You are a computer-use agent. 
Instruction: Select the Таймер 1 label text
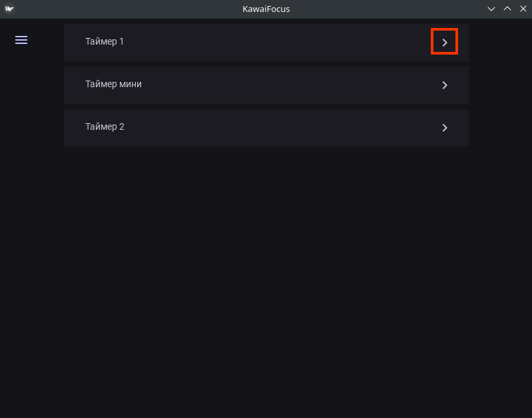tap(105, 41)
